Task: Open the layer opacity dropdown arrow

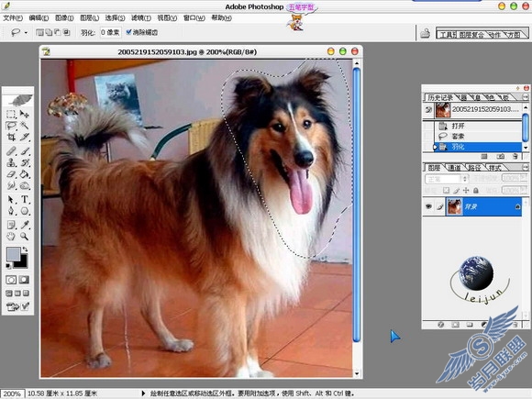Action: [524, 178]
